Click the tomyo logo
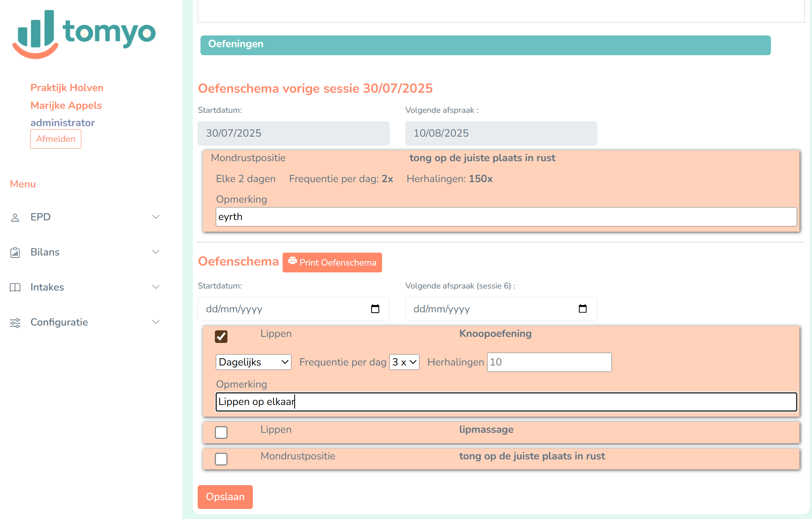 point(84,34)
